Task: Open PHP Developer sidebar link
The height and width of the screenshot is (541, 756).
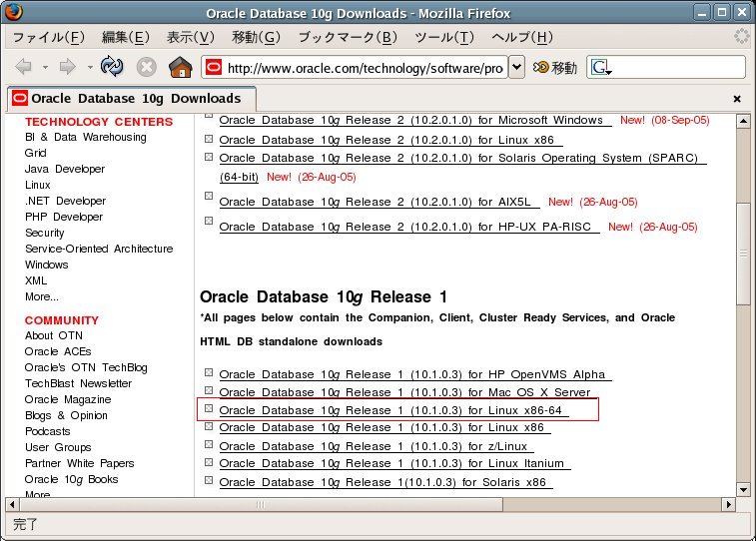Action: pos(64,217)
